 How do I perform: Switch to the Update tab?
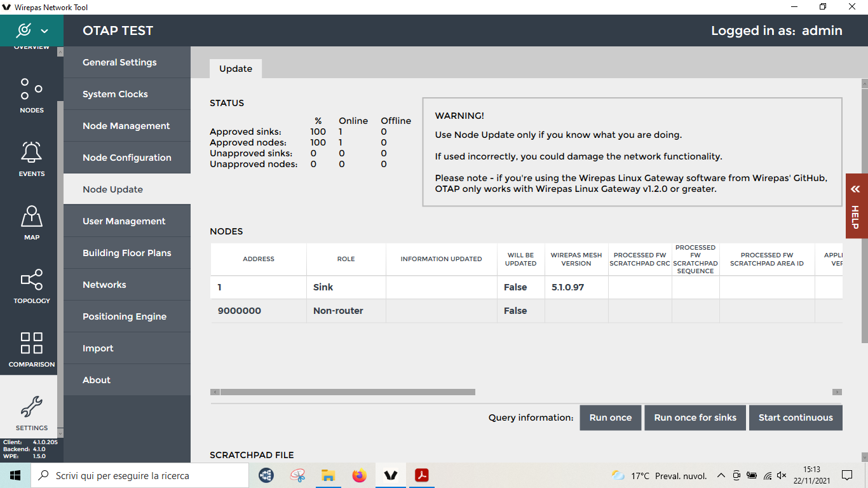(236, 69)
